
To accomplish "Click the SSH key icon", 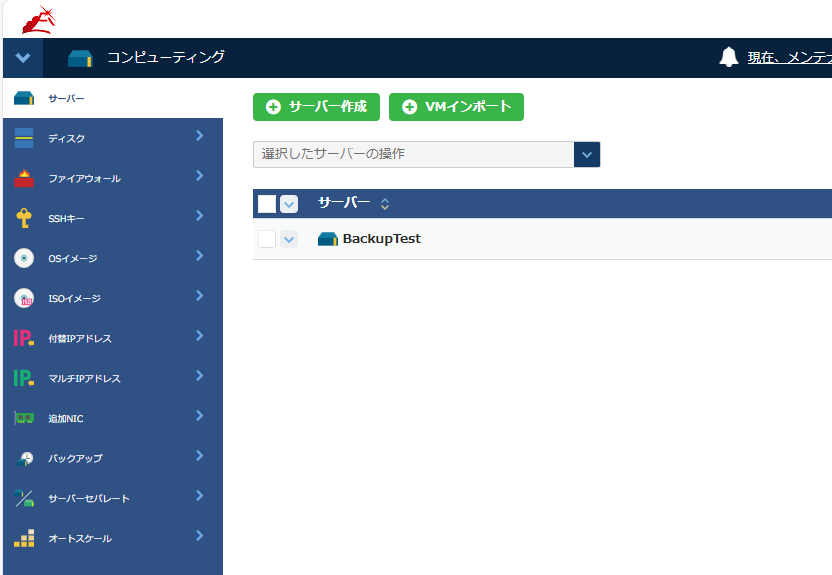I will [x=24, y=218].
